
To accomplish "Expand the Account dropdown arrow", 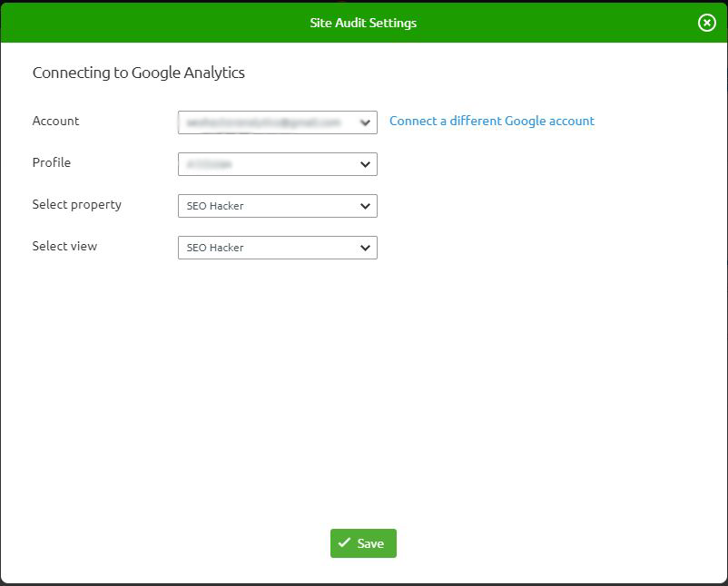I will point(365,122).
